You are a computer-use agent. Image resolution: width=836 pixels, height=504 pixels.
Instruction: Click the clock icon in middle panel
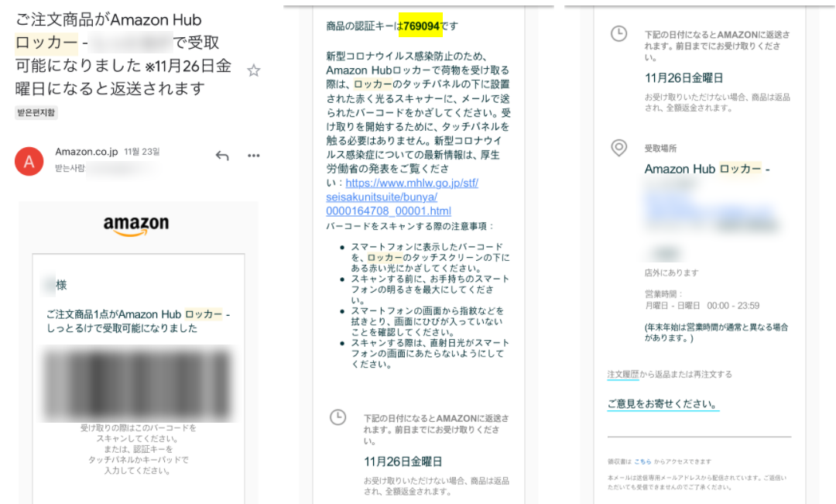pos(338,417)
